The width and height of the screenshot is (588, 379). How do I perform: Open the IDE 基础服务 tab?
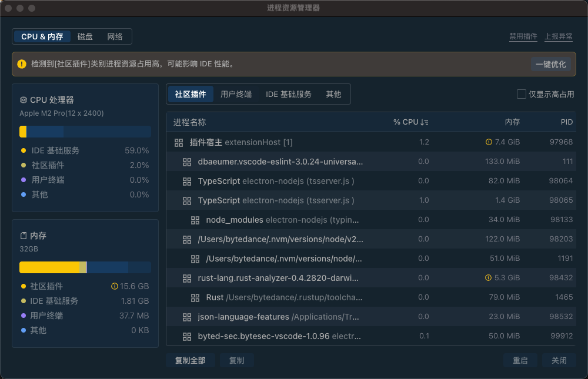[x=288, y=94]
